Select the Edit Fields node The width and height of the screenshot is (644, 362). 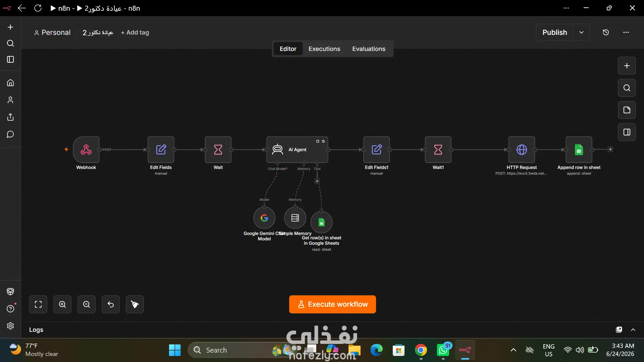pyautogui.click(x=161, y=149)
